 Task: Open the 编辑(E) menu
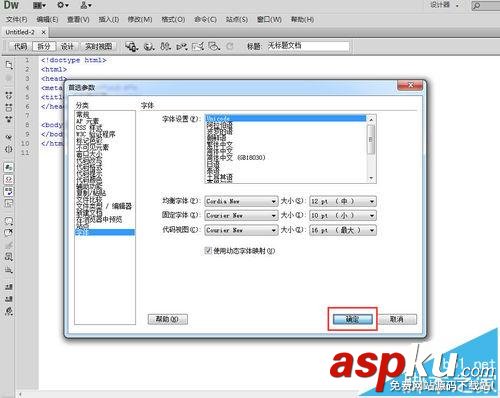coord(47,20)
